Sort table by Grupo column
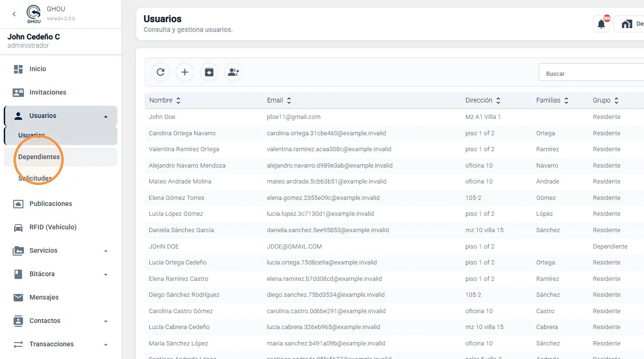The image size is (644, 359). click(x=606, y=100)
